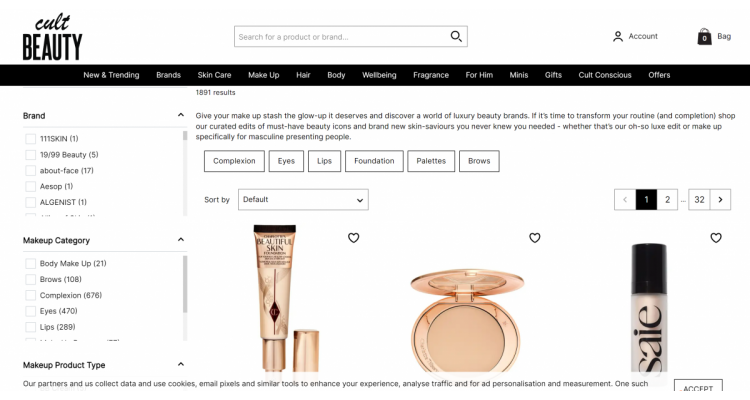Open the Fragrance menu

[x=431, y=75]
